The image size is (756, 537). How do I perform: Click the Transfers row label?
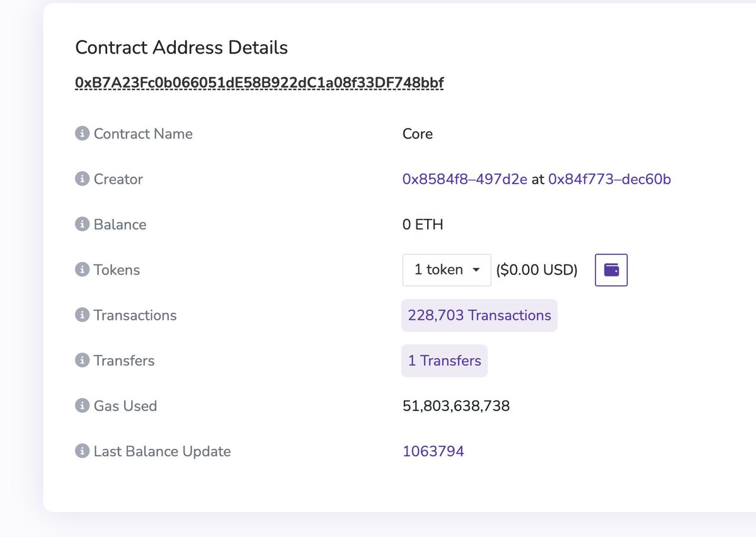click(124, 361)
